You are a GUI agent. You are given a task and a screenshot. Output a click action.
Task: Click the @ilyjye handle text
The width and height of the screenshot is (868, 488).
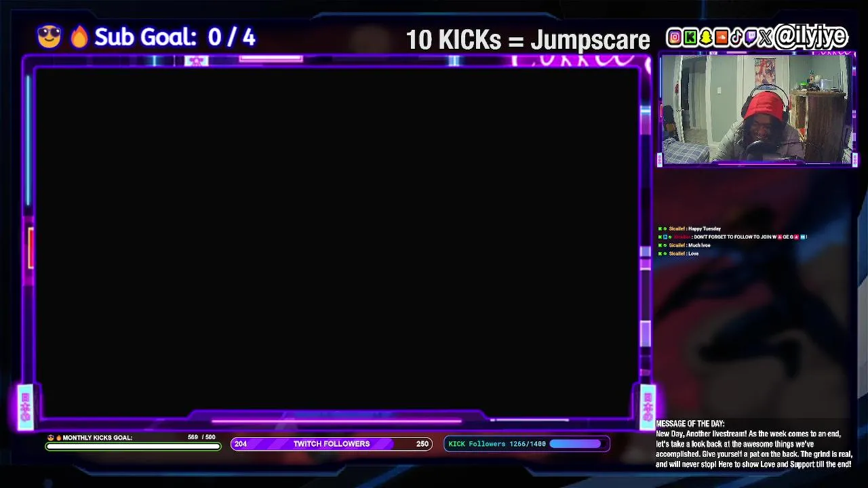click(812, 36)
